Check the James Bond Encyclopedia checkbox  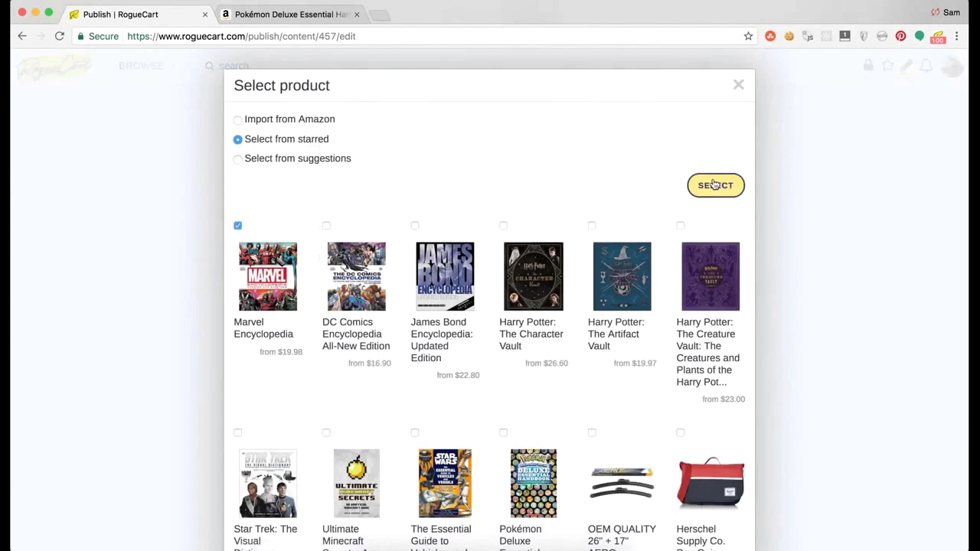tap(415, 226)
